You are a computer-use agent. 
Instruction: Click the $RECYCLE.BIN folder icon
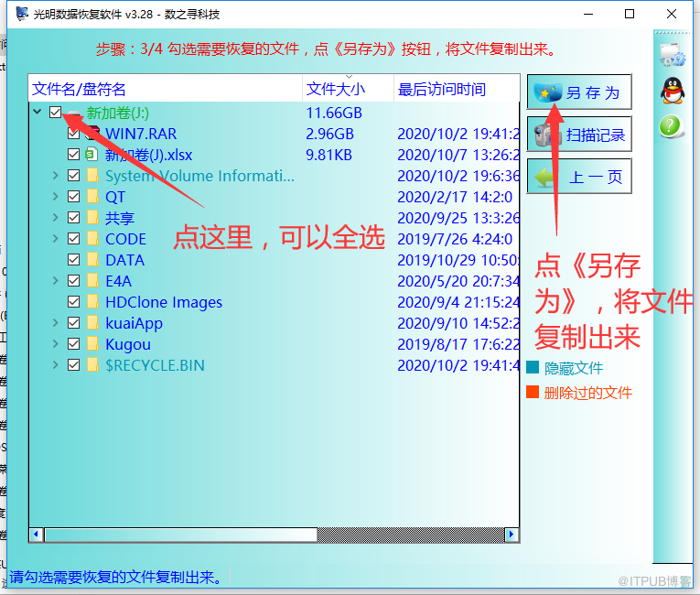92,365
